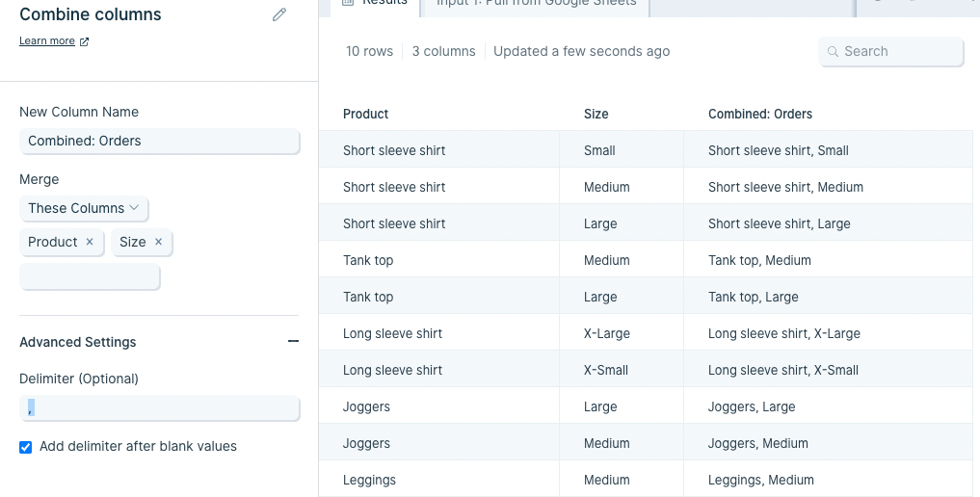Click the Delimiter input field

(159, 408)
